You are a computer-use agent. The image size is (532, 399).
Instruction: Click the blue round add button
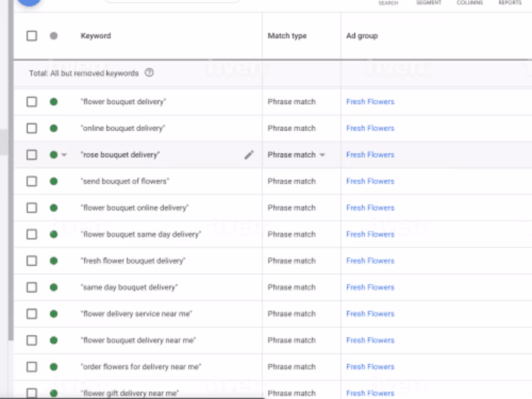(x=29, y=2)
